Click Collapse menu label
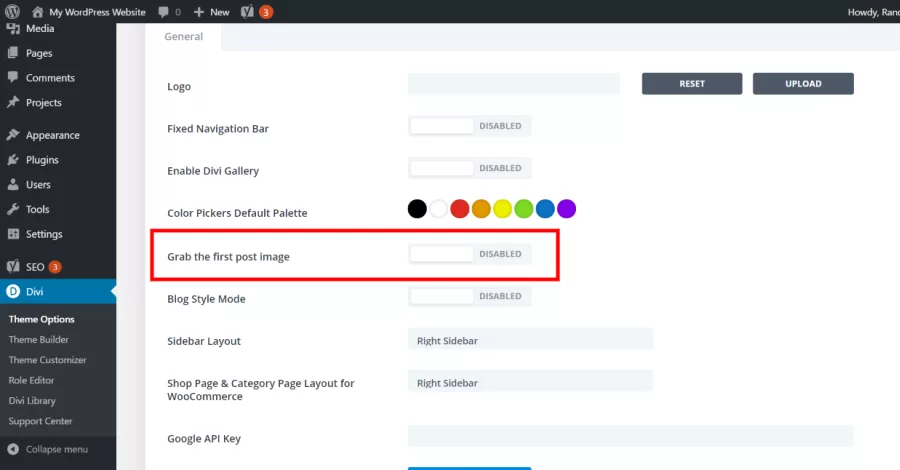The image size is (900, 470). (57, 449)
